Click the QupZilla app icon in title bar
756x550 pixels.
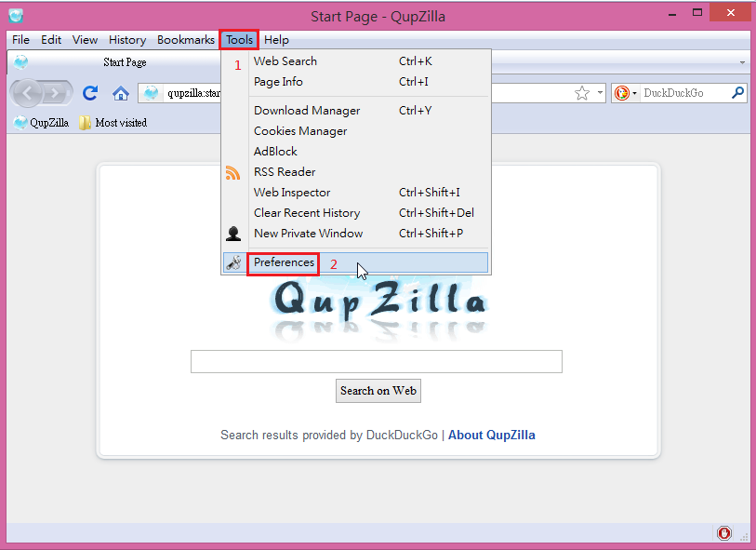click(16, 16)
